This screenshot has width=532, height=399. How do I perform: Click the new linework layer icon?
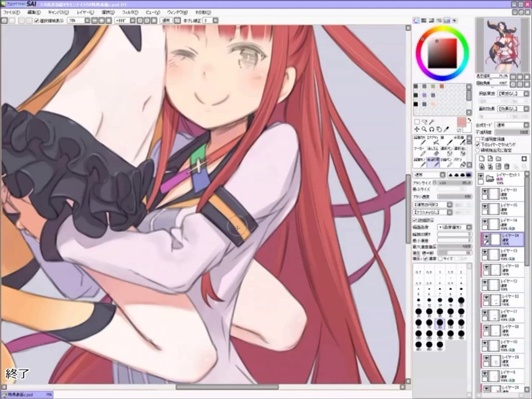tap(490, 158)
